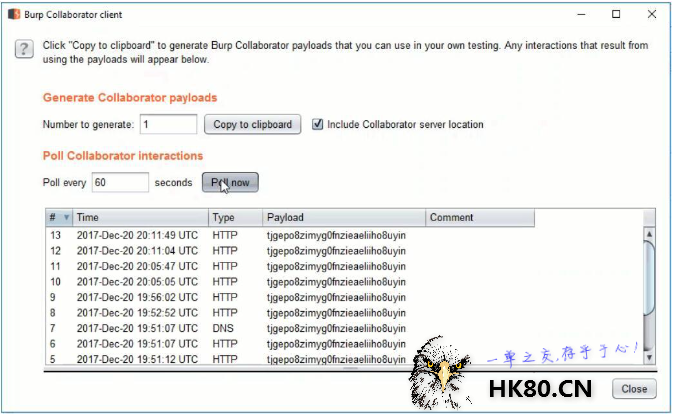673x416 pixels.
Task: Select the DNS type interaction row
Action: point(344,328)
